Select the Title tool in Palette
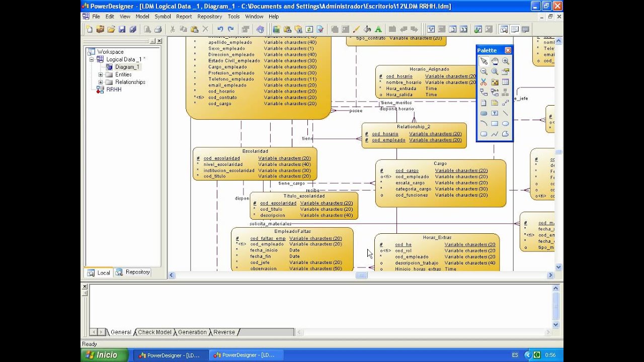644x362 pixels. [x=484, y=113]
